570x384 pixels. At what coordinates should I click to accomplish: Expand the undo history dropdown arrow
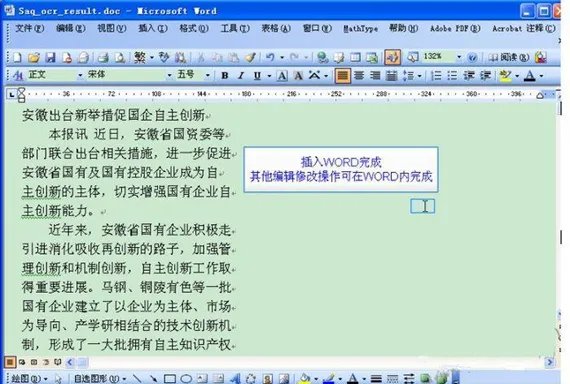pos(282,57)
